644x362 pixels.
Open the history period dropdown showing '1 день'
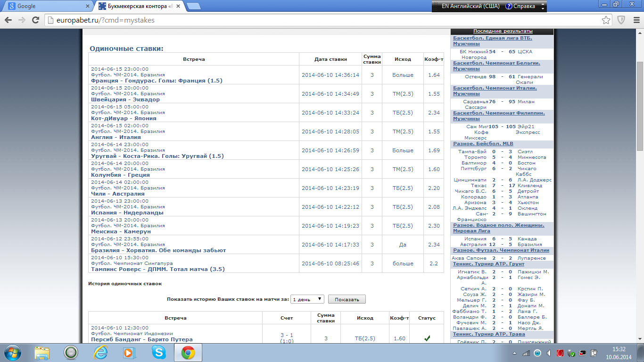307,299
